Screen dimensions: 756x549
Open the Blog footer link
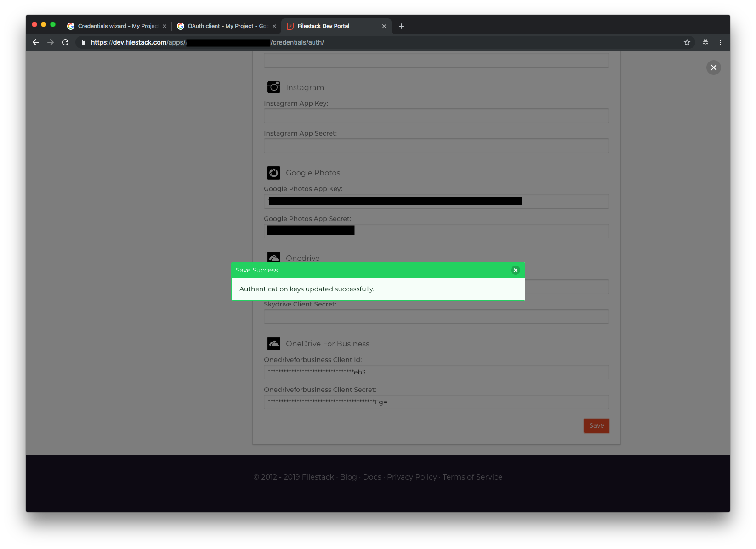point(348,477)
